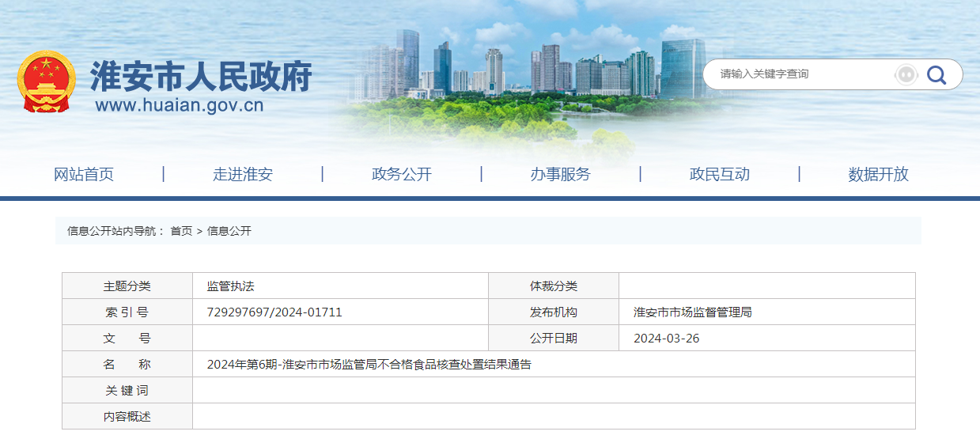Click the national emblem logo
The width and height of the screenshot is (980, 439).
pos(46,81)
